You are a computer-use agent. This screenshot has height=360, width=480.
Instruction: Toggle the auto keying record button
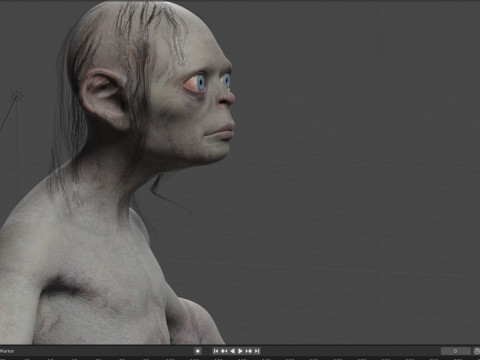(x=198, y=351)
